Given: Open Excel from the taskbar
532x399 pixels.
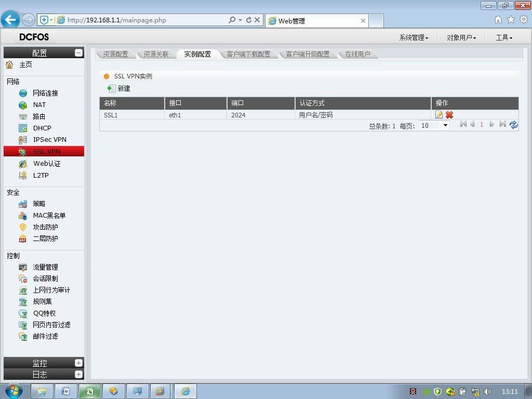Looking at the screenshot, I should point(90,392).
